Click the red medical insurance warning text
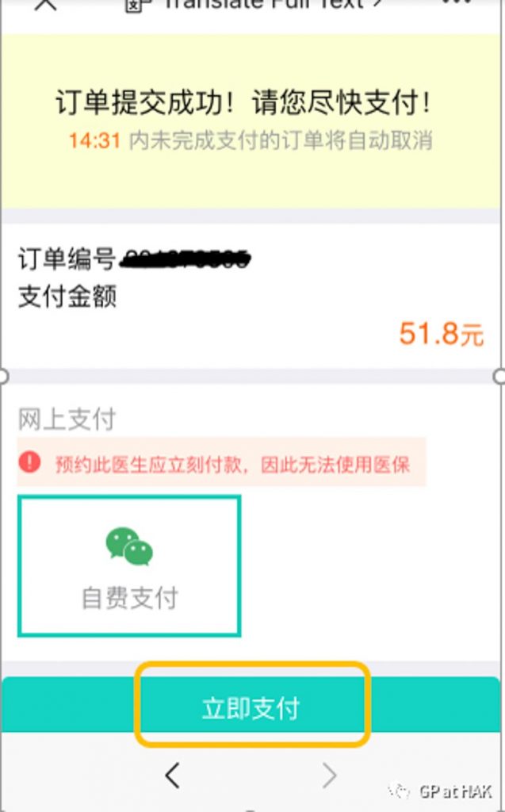 point(232,465)
